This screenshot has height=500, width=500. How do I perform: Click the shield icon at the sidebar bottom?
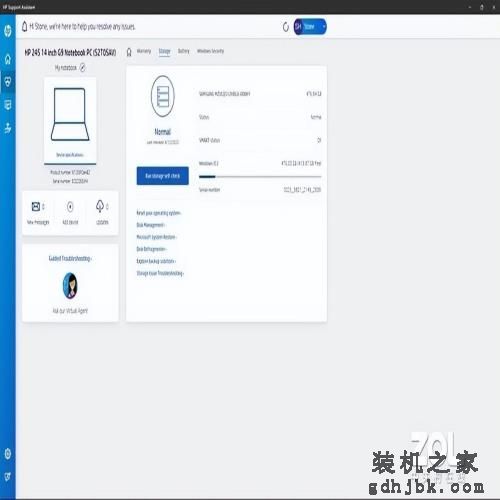[8, 476]
